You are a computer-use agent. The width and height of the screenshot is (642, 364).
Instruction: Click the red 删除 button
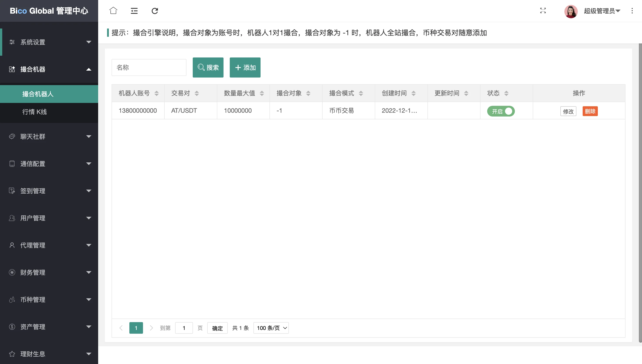click(590, 111)
